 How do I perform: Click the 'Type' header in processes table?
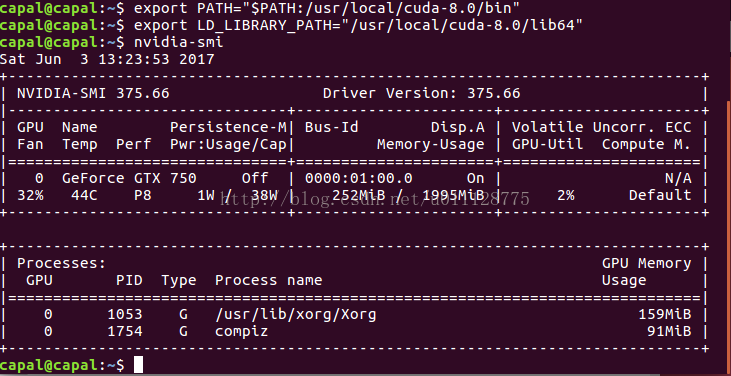click(179, 280)
